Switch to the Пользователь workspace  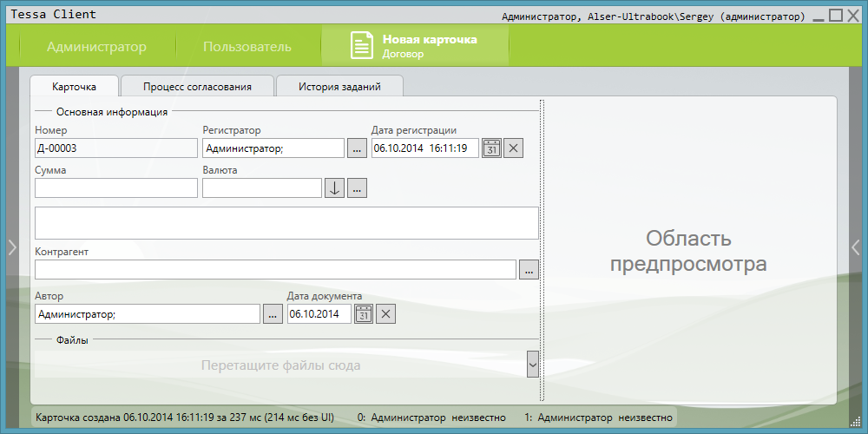coord(247,47)
